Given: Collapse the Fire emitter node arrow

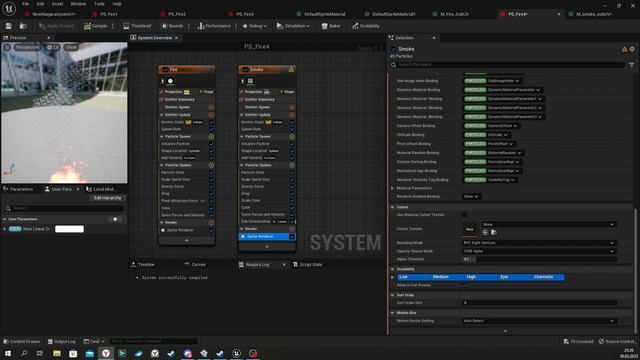Looking at the screenshot, I should (x=187, y=241).
